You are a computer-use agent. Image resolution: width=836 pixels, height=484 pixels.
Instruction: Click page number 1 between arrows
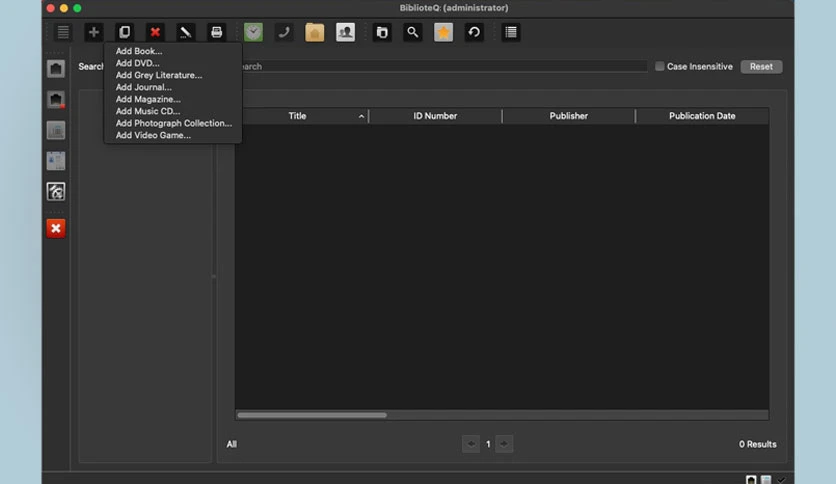coord(488,443)
